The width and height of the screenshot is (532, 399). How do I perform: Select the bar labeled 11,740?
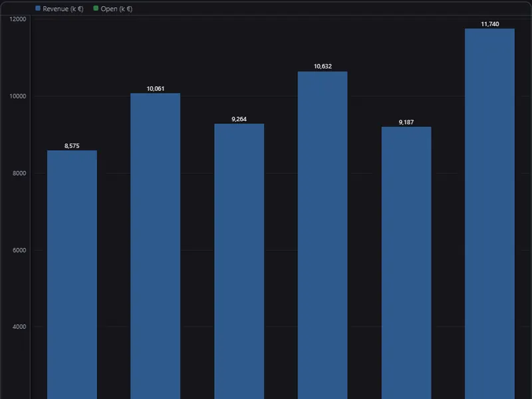pyautogui.click(x=490, y=213)
